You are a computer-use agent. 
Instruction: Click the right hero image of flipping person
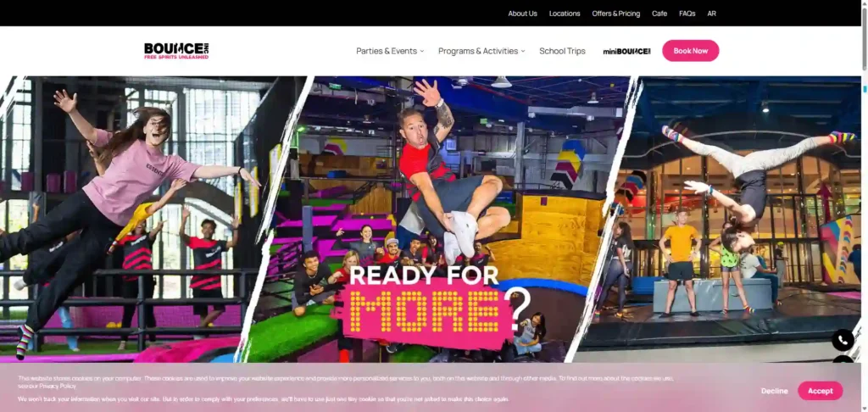pyautogui.click(x=746, y=195)
